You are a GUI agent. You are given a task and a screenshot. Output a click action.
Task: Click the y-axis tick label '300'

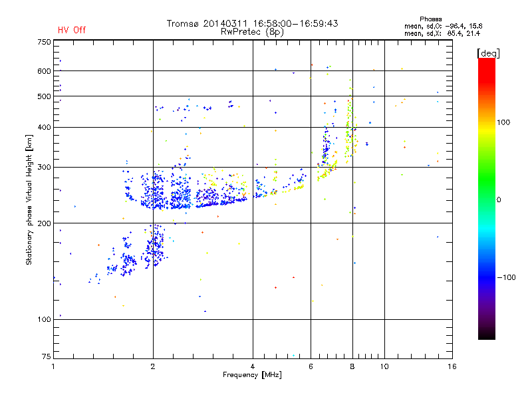(44, 167)
